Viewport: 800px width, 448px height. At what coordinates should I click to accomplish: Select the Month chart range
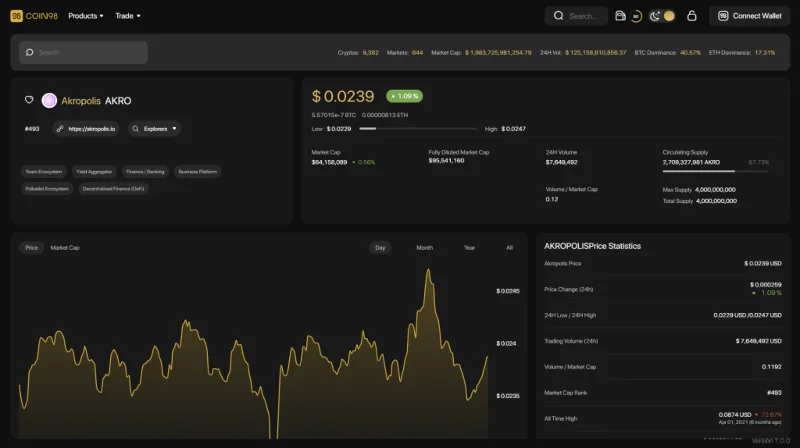pos(424,247)
